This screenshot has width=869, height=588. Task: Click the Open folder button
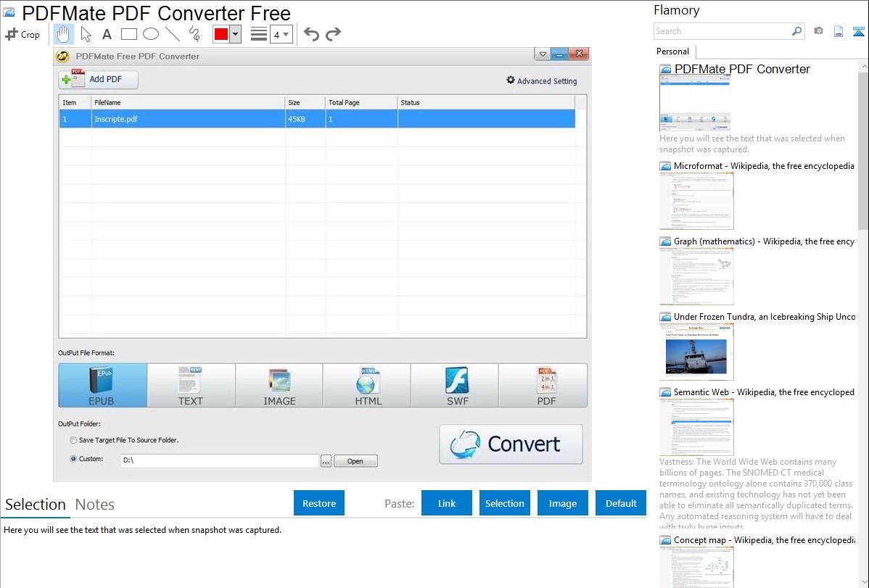(355, 461)
